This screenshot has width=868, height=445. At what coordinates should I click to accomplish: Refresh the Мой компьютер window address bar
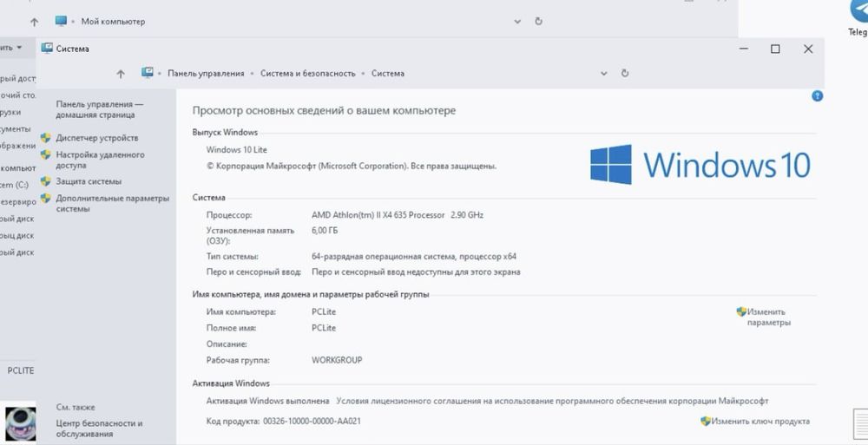[x=539, y=22]
